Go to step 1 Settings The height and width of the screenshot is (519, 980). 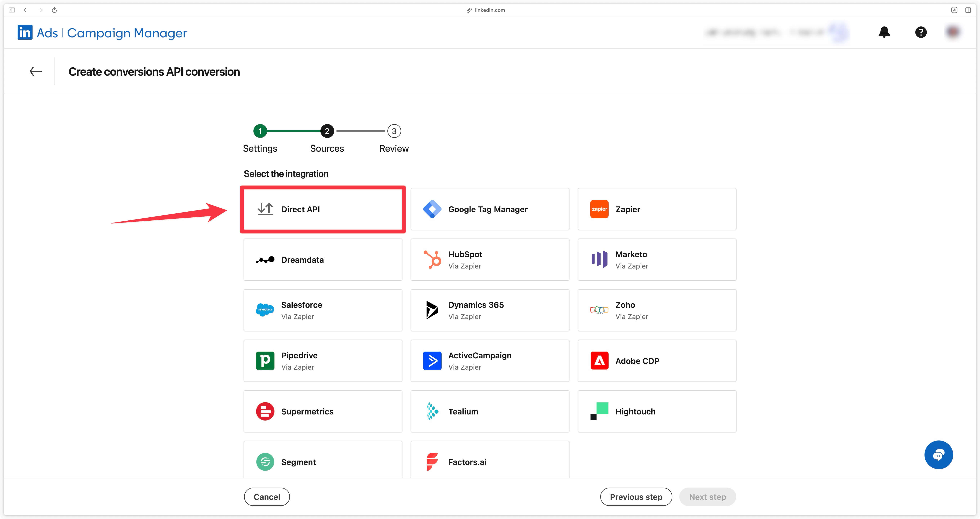[260, 131]
